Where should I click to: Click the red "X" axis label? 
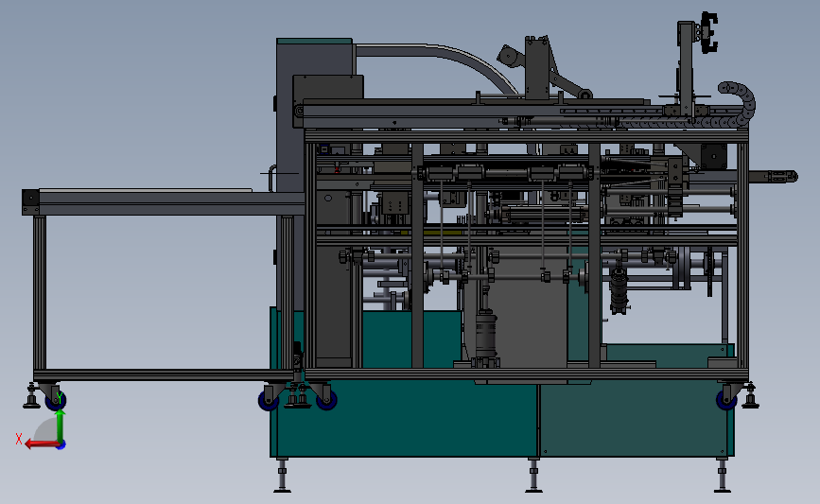(19, 439)
